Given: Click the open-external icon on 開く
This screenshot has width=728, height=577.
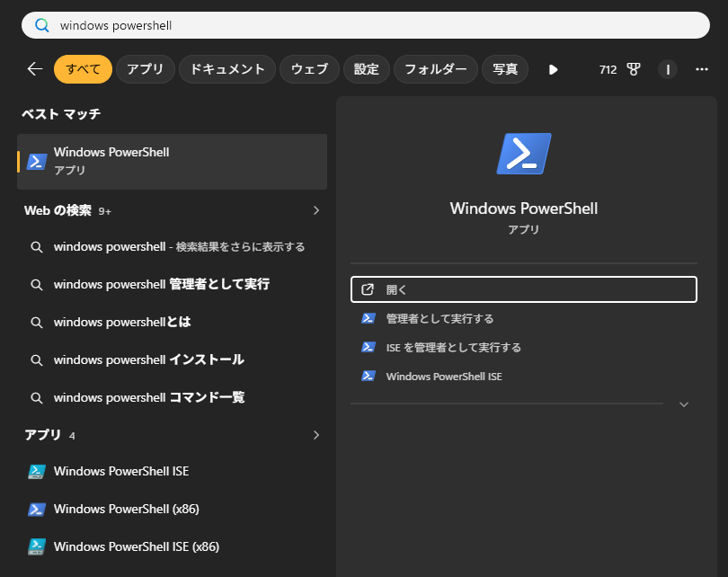Looking at the screenshot, I should 368,289.
